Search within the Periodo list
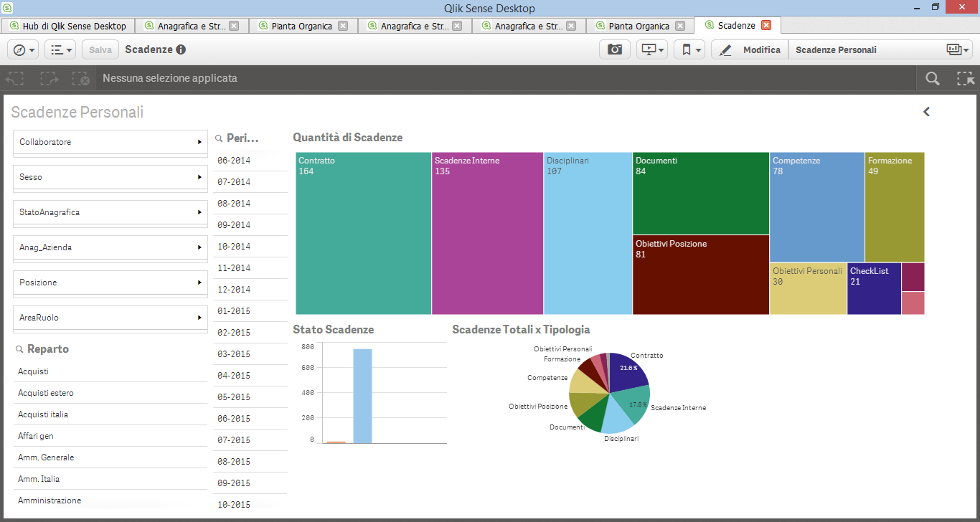Screen dimensions: 980x522 tap(220, 138)
